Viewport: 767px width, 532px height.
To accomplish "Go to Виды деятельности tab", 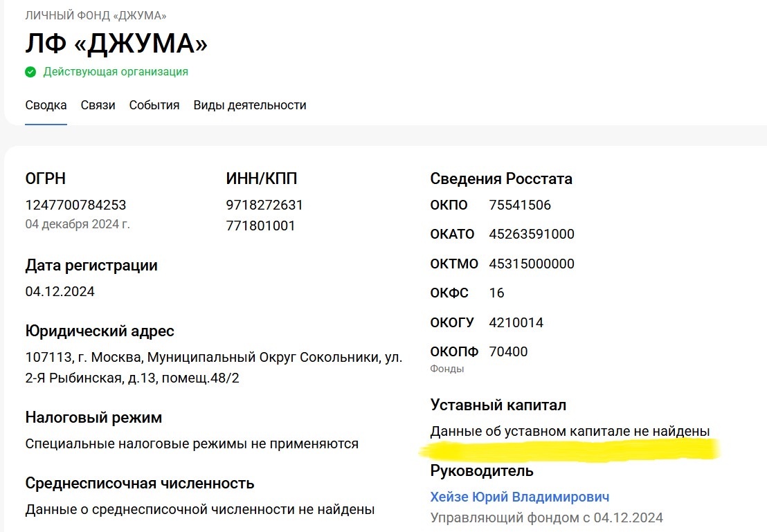I will pyautogui.click(x=250, y=105).
